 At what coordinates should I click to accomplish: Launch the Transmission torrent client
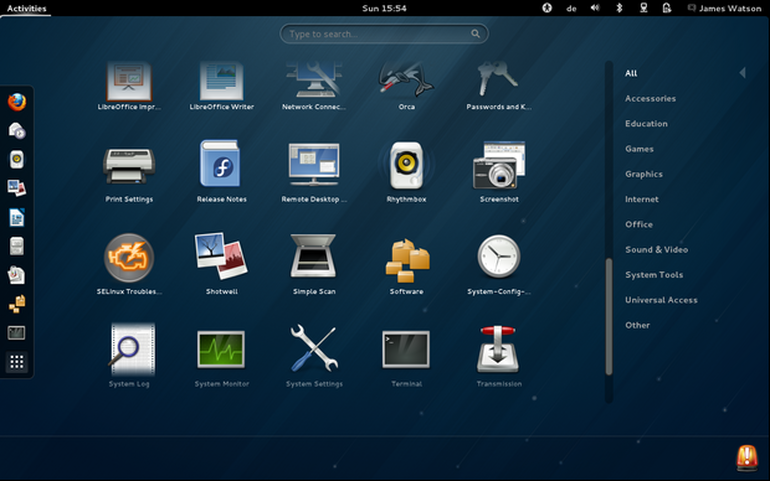point(498,356)
